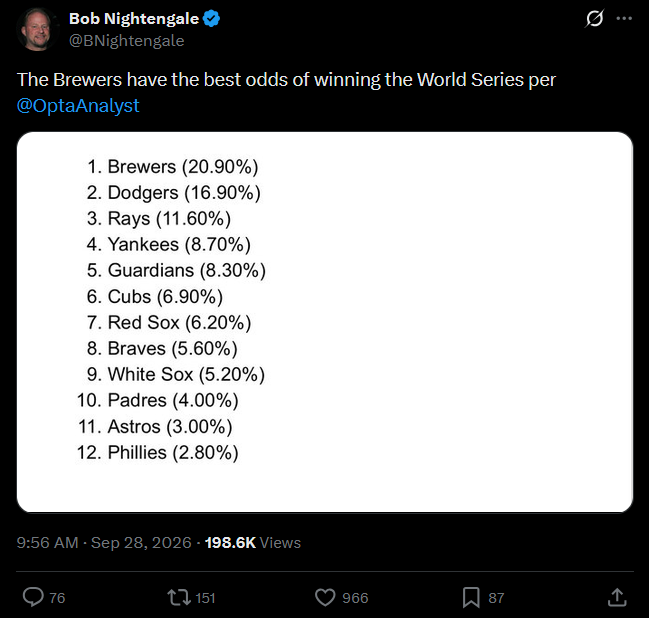Viewport: 649px width, 618px height.
Task: Open Bob Nightengale's profile avatar
Action: pyautogui.click(x=36, y=29)
